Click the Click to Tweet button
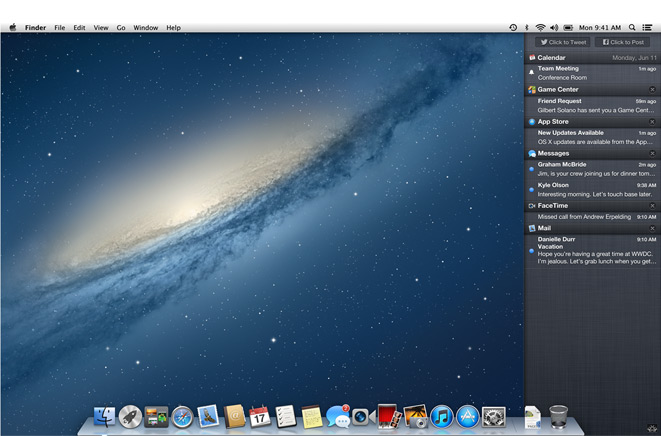Image resolution: width=661 pixels, height=436 pixels. [x=561, y=42]
